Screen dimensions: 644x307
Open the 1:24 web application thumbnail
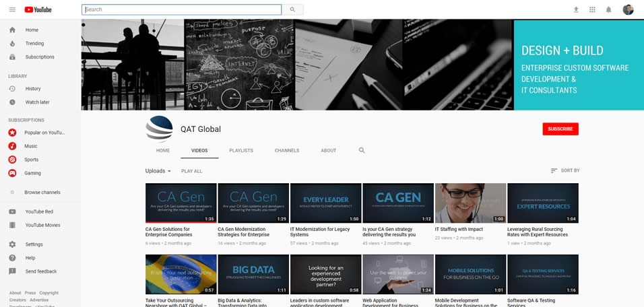pyautogui.click(x=398, y=274)
